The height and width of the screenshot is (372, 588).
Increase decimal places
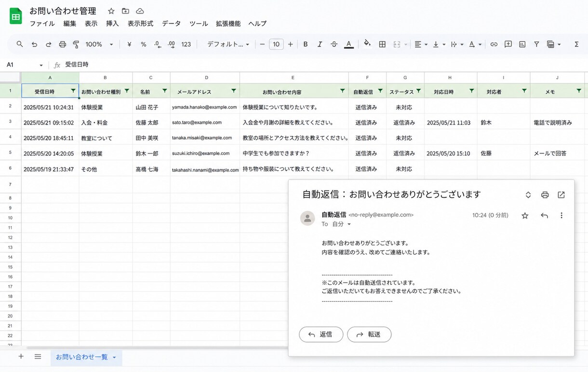coord(171,44)
